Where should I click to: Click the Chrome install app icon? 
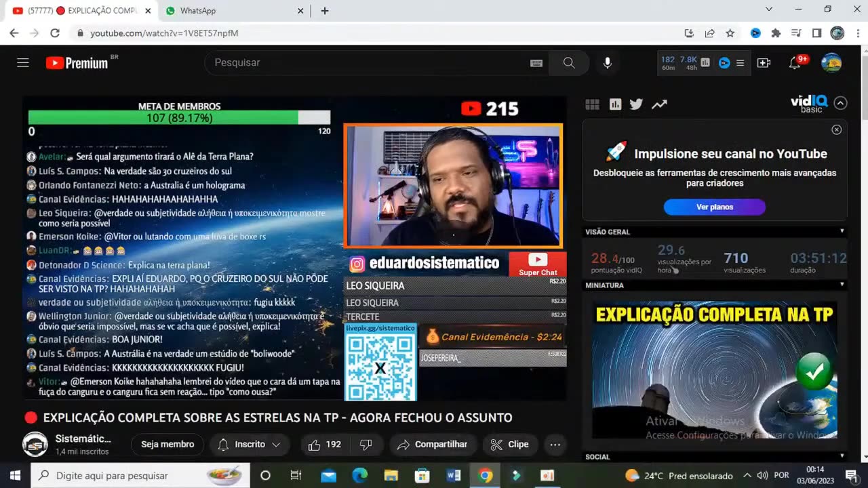point(689,33)
